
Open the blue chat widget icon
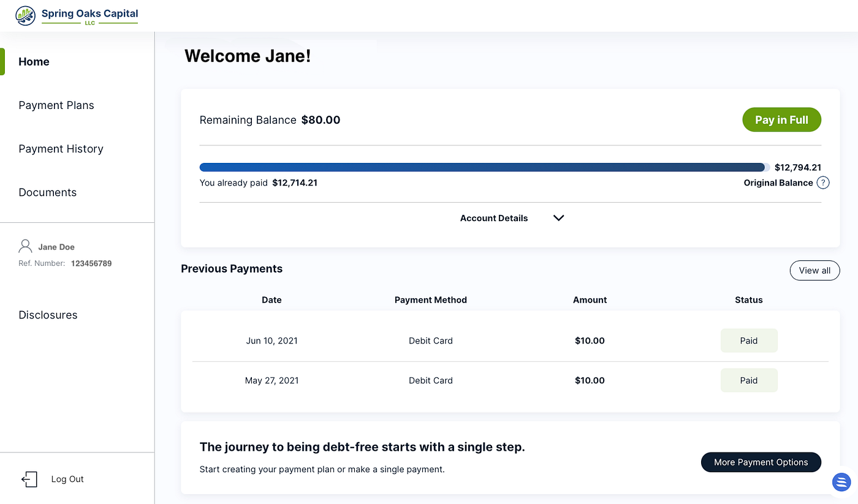tap(841, 481)
